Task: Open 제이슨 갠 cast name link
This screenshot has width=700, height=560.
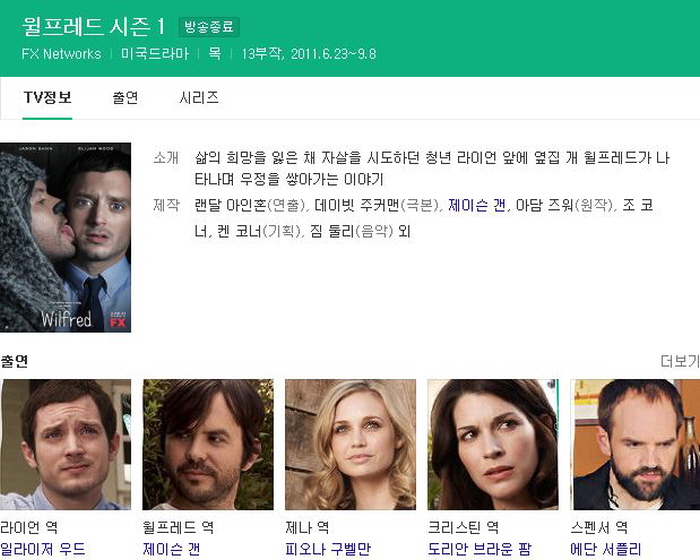Action: tap(171, 549)
